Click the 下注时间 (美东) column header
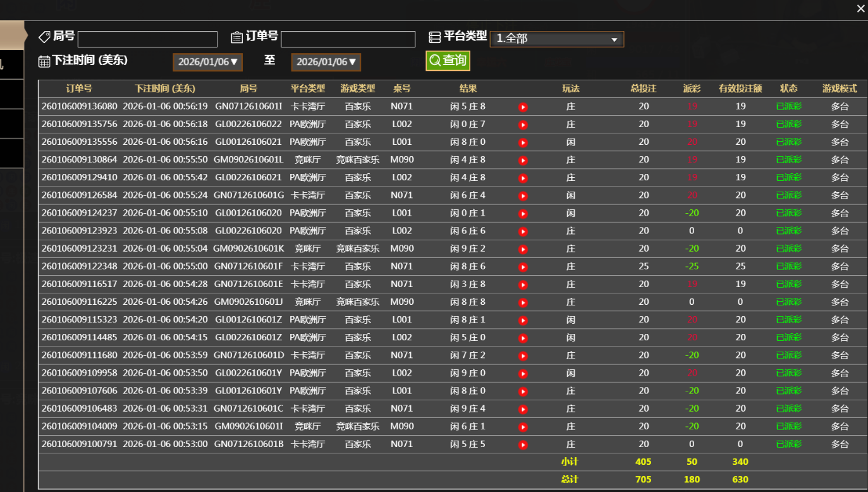The width and height of the screenshot is (868, 492). coord(165,89)
